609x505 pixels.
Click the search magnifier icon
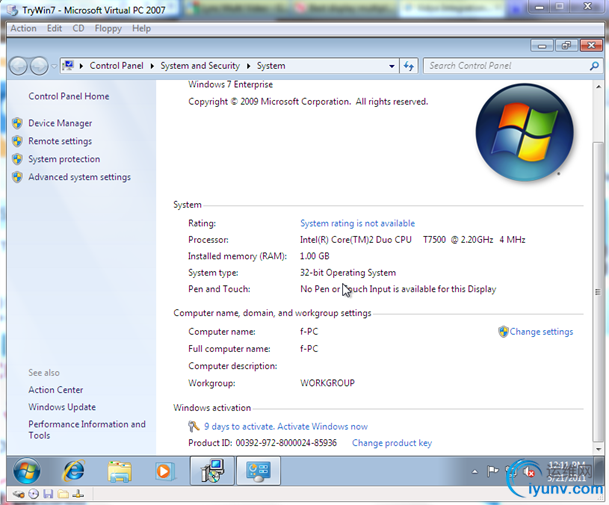[x=594, y=66]
